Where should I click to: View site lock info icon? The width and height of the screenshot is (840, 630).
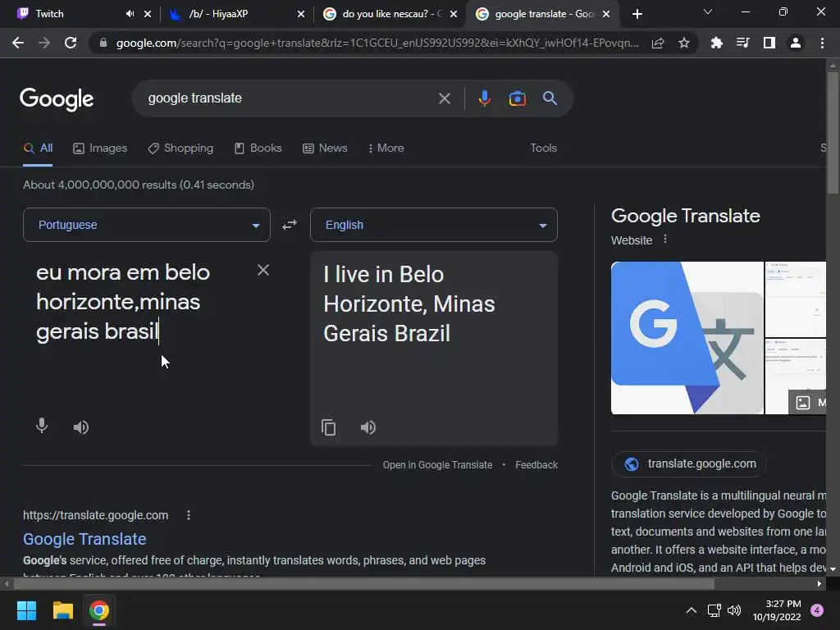(103, 43)
